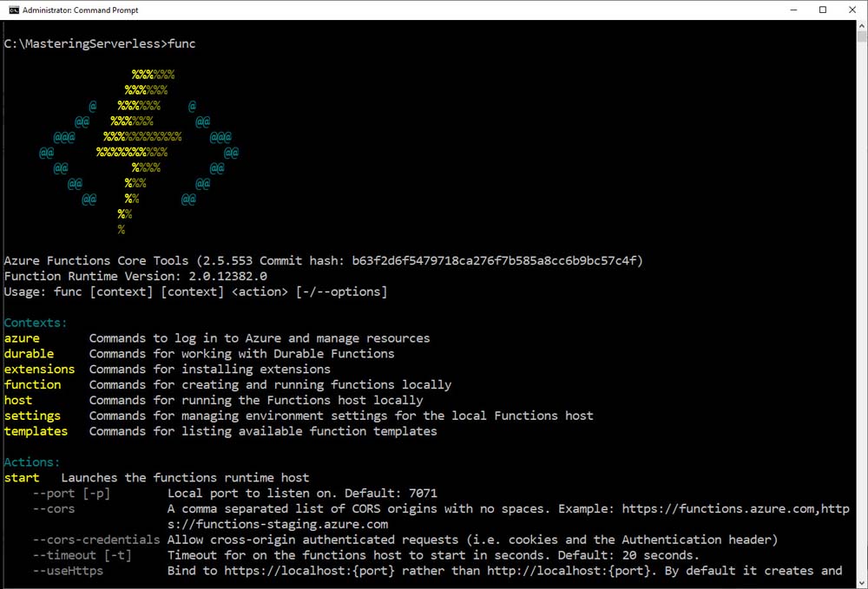Click the 'extensions' context keyword
The image size is (868, 589).
point(39,370)
